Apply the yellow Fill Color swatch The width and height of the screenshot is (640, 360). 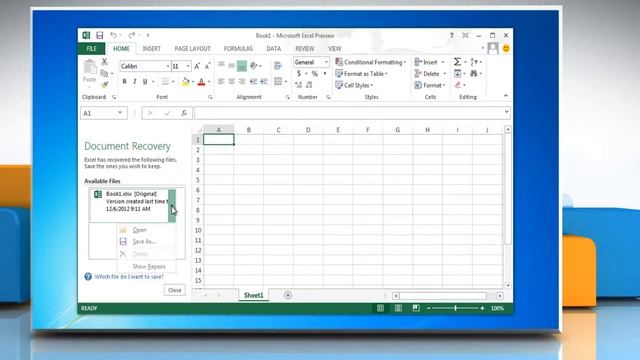point(185,82)
